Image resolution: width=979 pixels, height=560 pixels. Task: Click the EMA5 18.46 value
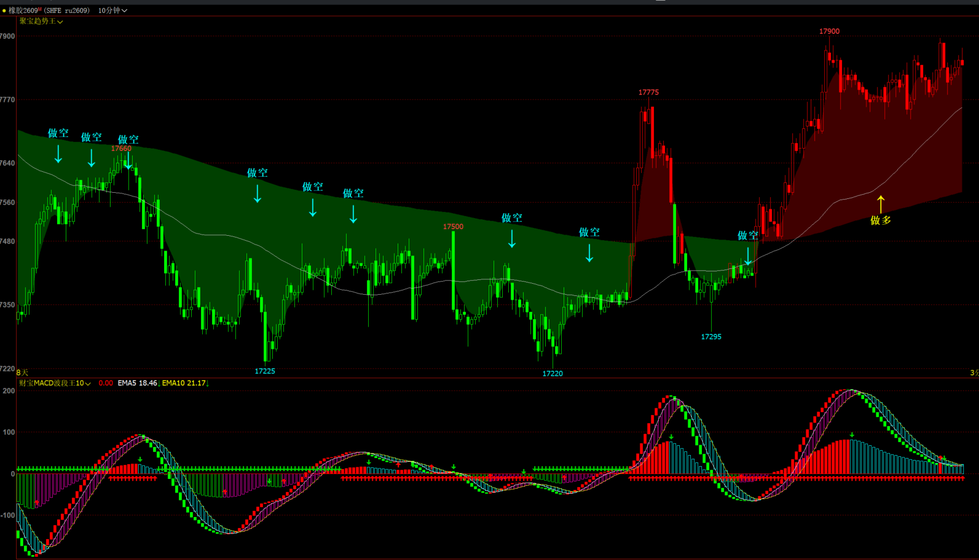point(138,383)
